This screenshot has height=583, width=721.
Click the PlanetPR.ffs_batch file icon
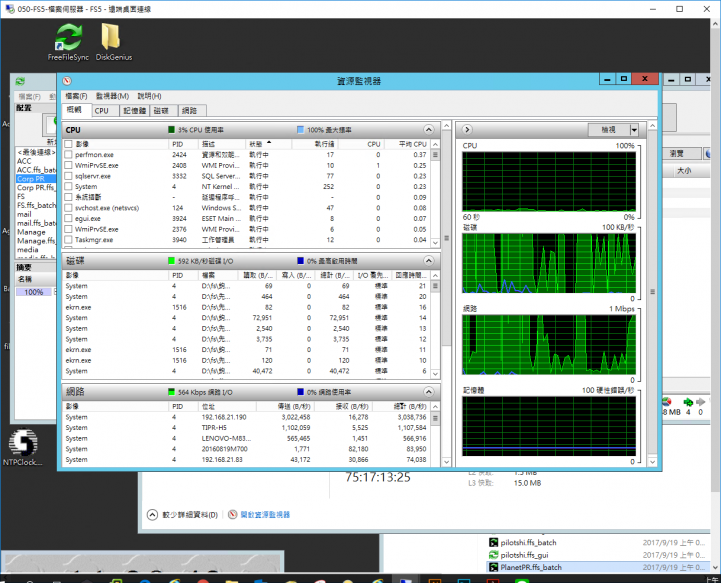493,567
